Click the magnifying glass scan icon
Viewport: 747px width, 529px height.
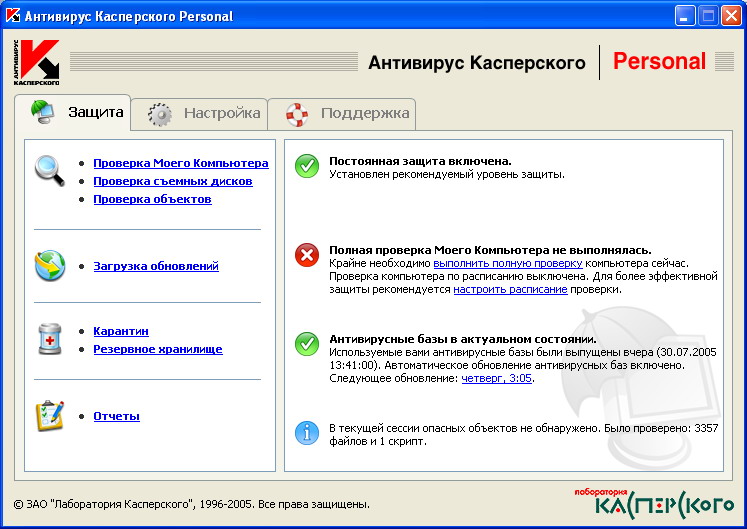coord(49,171)
